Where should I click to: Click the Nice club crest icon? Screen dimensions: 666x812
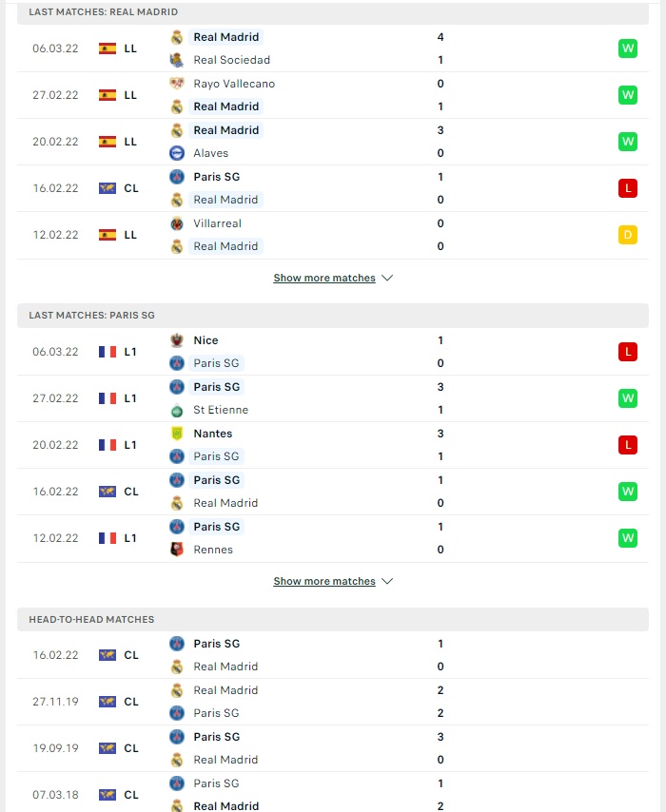click(x=177, y=340)
